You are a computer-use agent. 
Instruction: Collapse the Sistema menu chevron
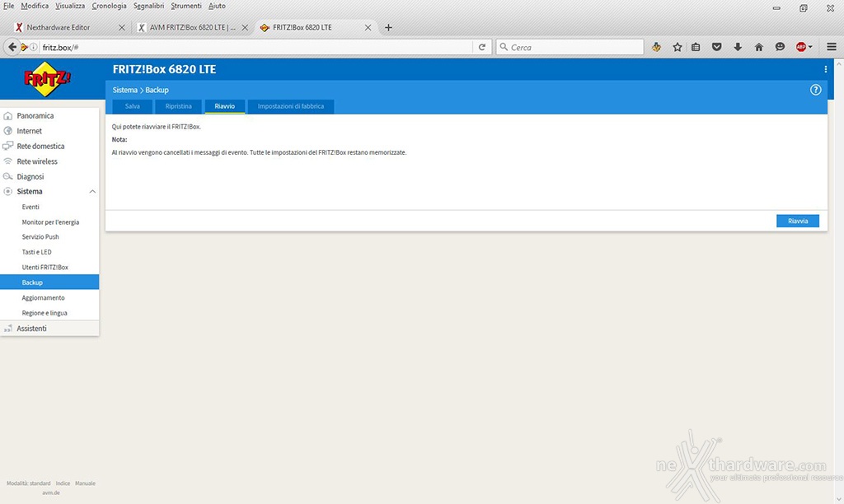pyautogui.click(x=92, y=192)
